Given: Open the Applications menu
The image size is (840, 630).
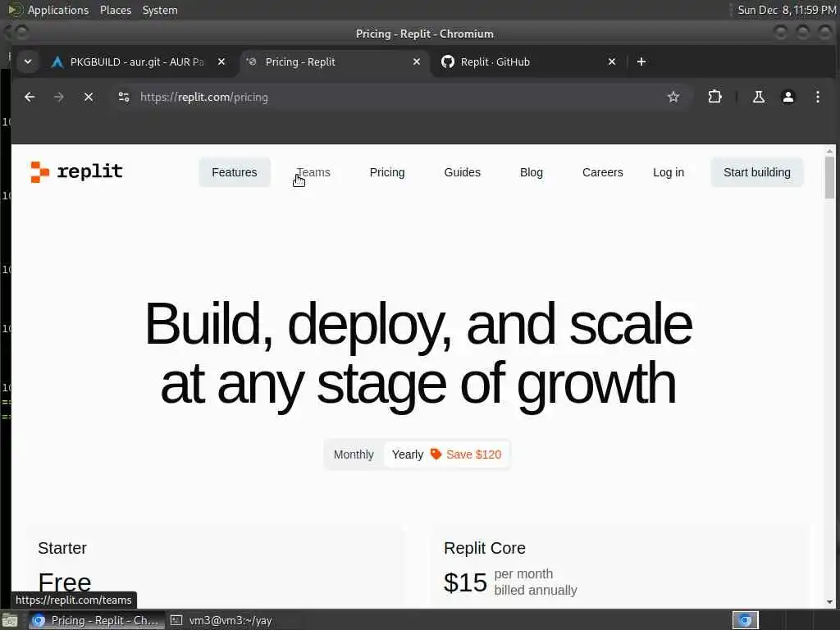Looking at the screenshot, I should pos(58,10).
